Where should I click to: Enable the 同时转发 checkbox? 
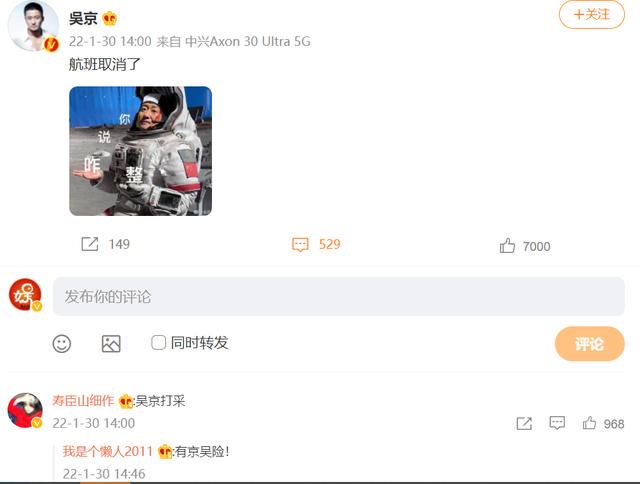158,342
